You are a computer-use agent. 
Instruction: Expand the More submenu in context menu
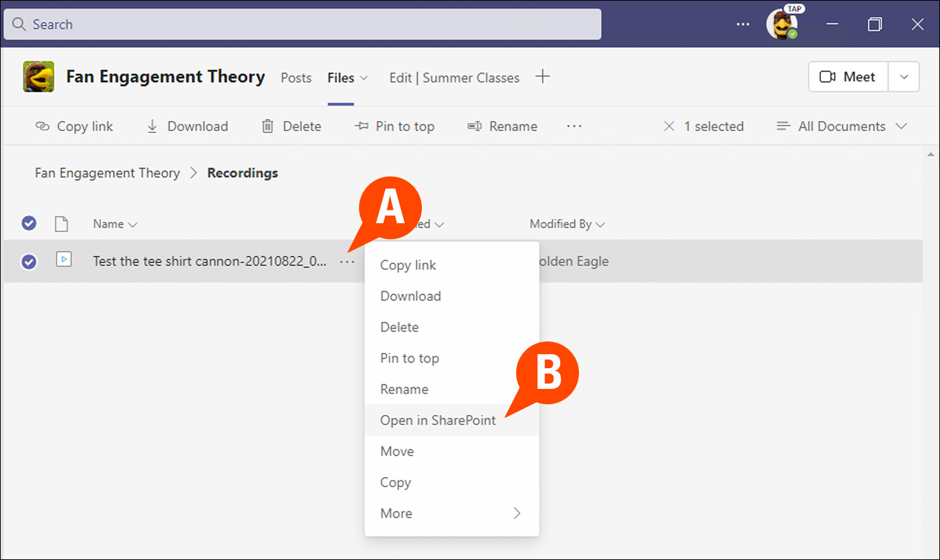pyautogui.click(x=517, y=513)
